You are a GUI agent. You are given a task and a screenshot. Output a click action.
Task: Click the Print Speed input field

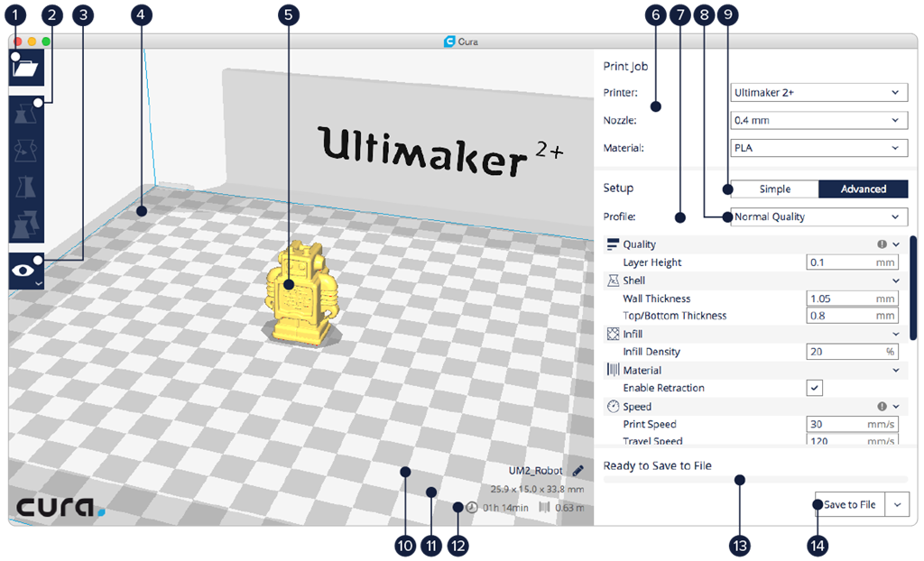[852, 424]
